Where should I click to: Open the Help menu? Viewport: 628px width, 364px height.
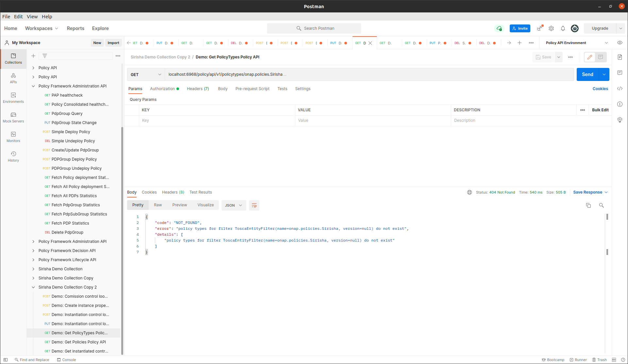[x=47, y=17]
